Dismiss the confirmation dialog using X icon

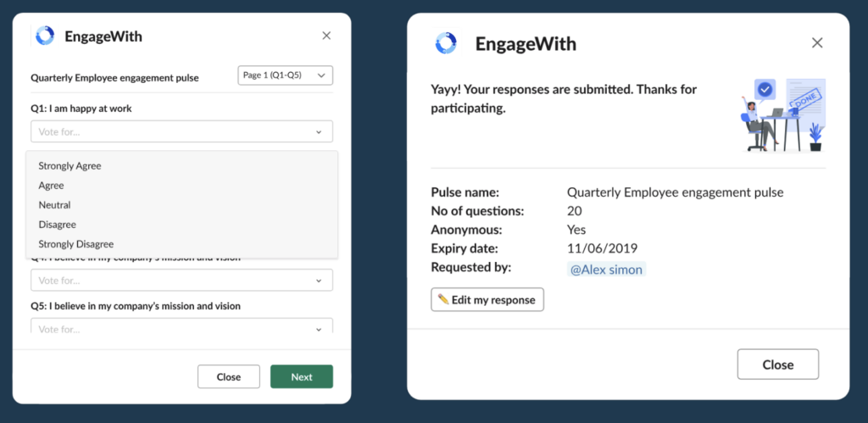[817, 43]
